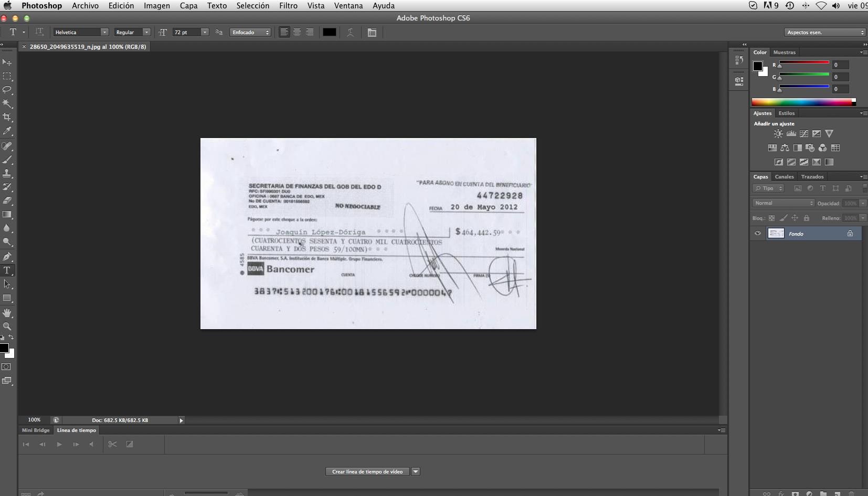This screenshot has width=868, height=496.
Task: Open the Tipo layer filter dropdown
Action: [x=769, y=188]
